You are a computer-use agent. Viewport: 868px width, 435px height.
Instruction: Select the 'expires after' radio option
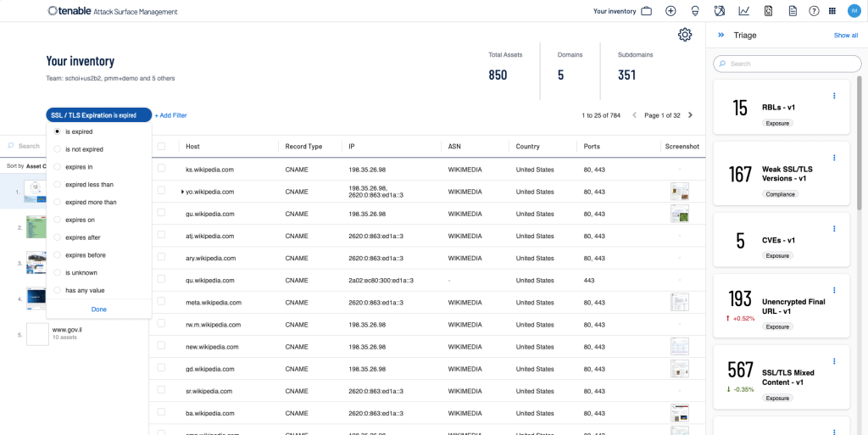pyautogui.click(x=57, y=237)
